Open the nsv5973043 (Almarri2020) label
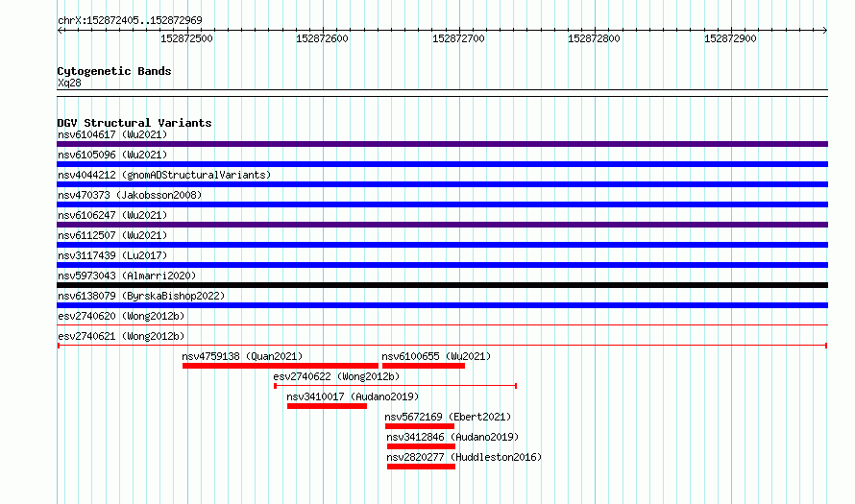855x504 pixels. coord(127,276)
